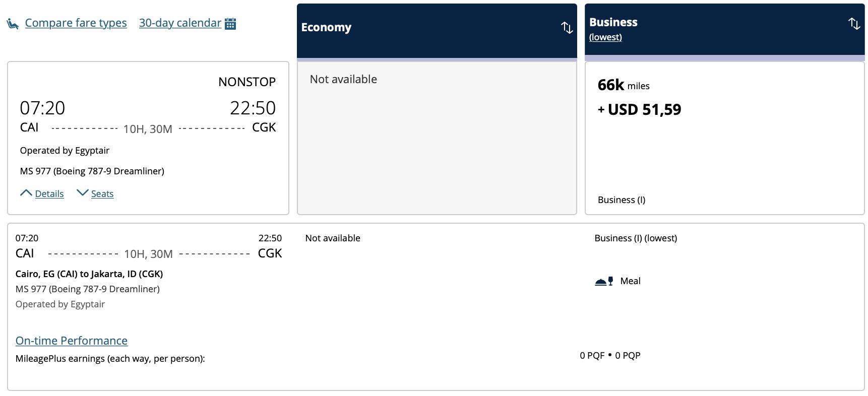Open the Compare fare types link
The image size is (868, 396).
(76, 23)
